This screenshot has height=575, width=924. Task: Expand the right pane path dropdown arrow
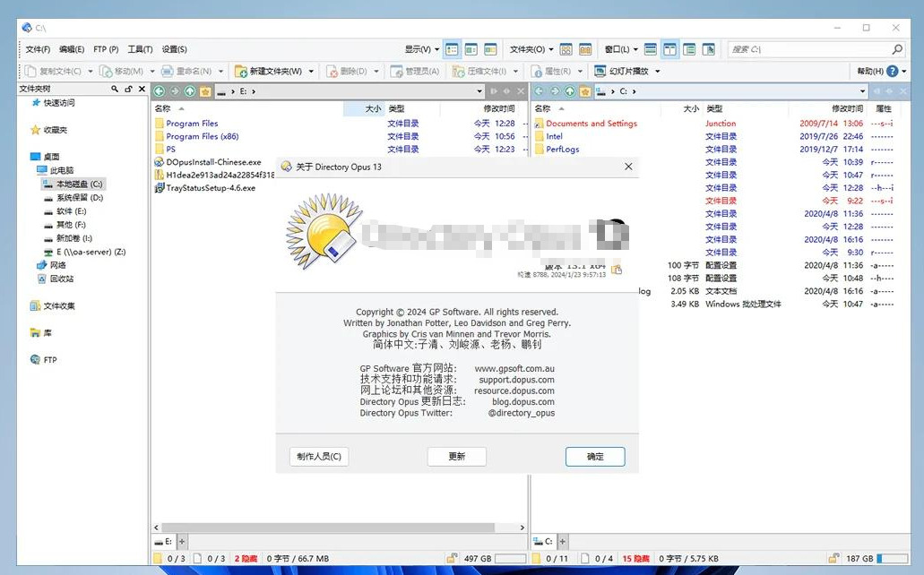(862, 91)
